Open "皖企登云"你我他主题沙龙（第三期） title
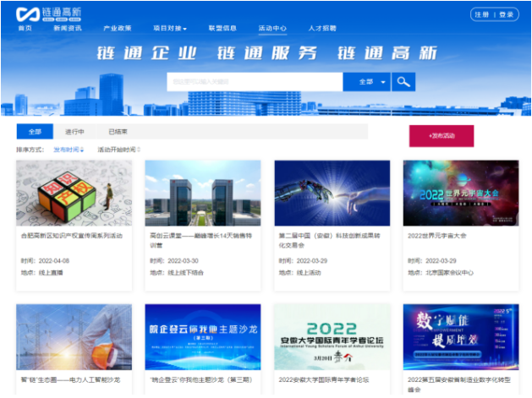 [201, 379]
